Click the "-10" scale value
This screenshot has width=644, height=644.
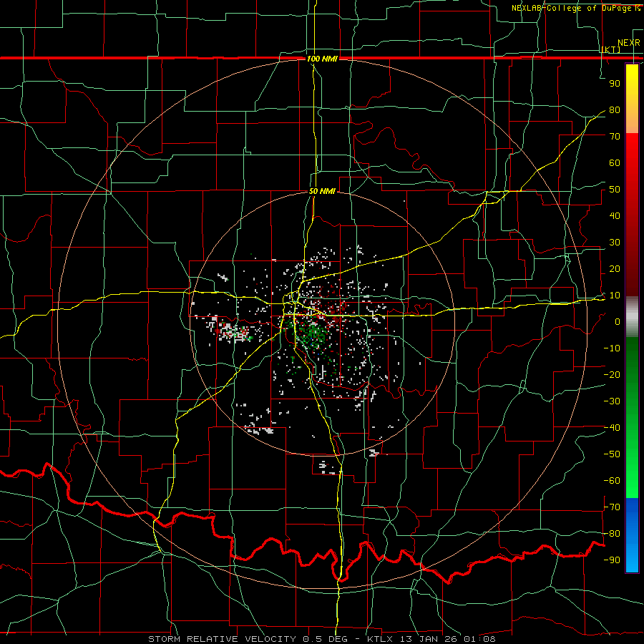612,348
